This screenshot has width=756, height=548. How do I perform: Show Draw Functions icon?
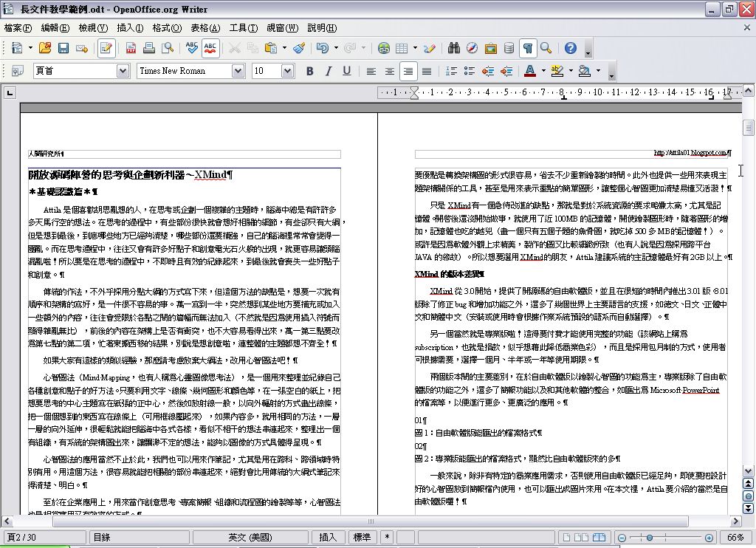(x=429, y=48)
